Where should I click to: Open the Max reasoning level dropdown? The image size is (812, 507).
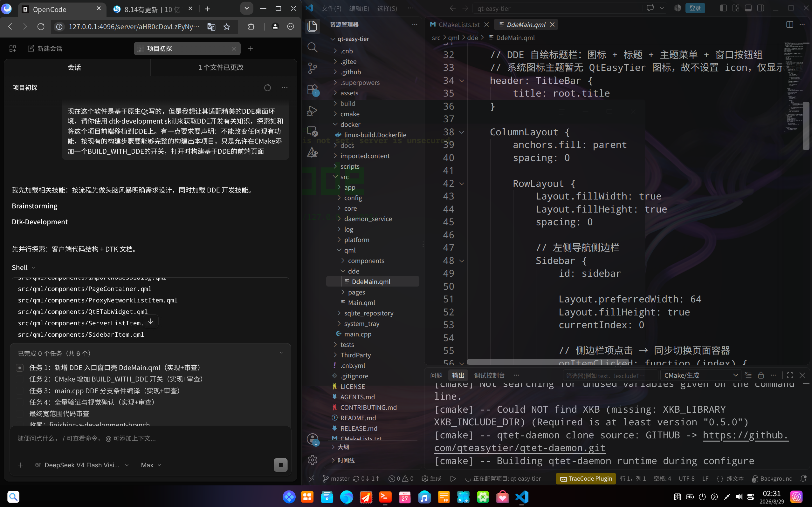(x=151, y=465)
